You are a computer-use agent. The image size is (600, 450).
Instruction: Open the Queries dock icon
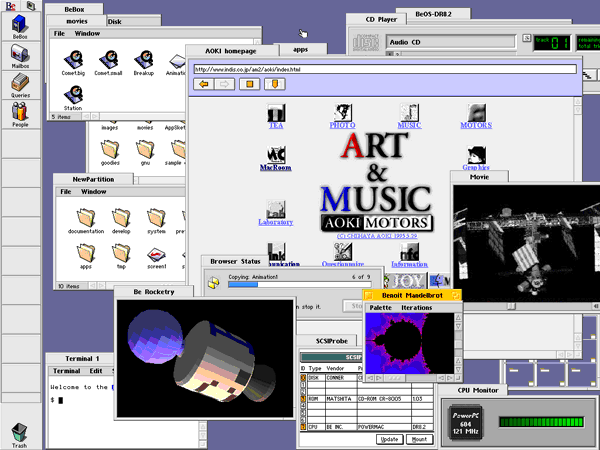point(20,85)
